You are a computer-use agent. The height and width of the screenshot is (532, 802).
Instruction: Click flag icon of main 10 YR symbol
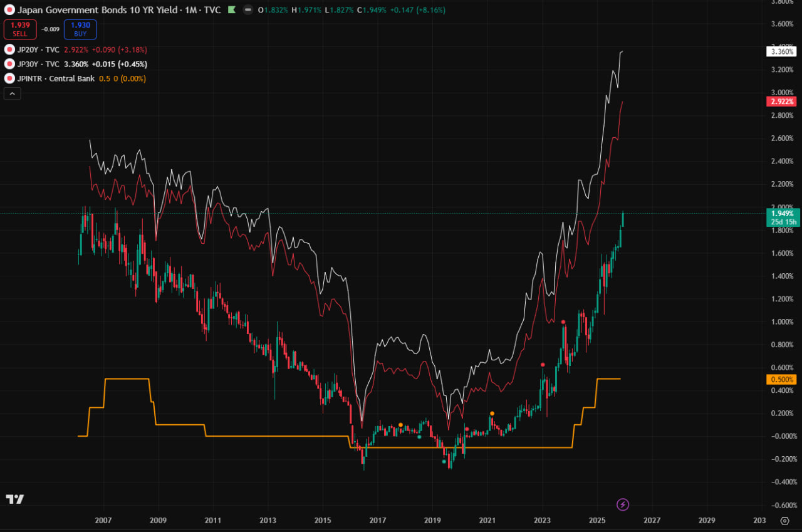click(9, 10)
